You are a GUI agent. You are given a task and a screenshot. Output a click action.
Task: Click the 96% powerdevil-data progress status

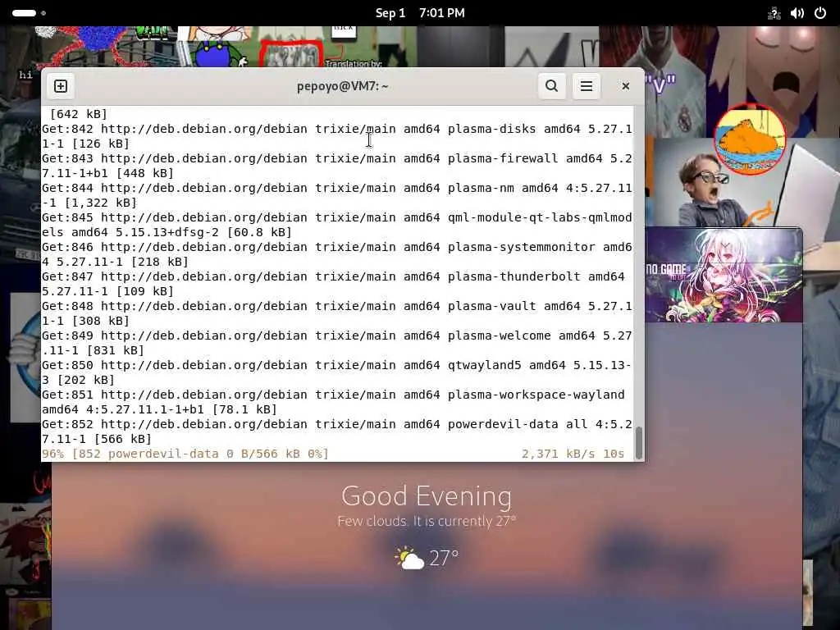click(185, 454)
